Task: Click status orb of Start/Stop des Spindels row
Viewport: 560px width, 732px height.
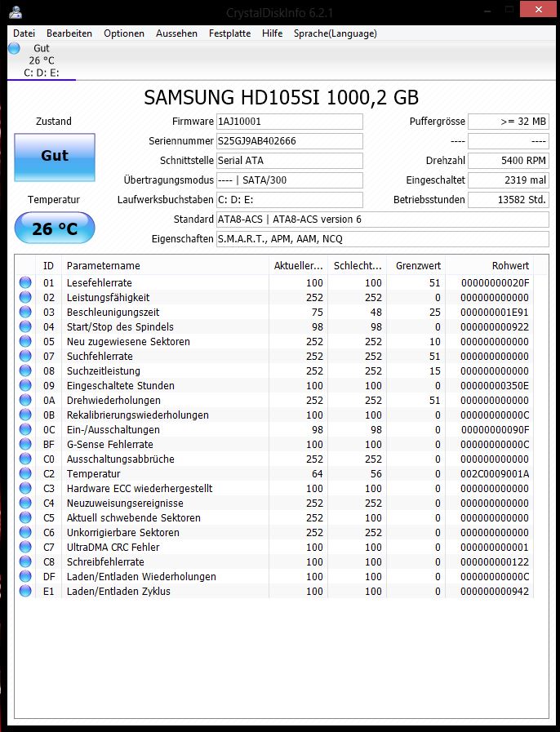Action: point(25,326)
